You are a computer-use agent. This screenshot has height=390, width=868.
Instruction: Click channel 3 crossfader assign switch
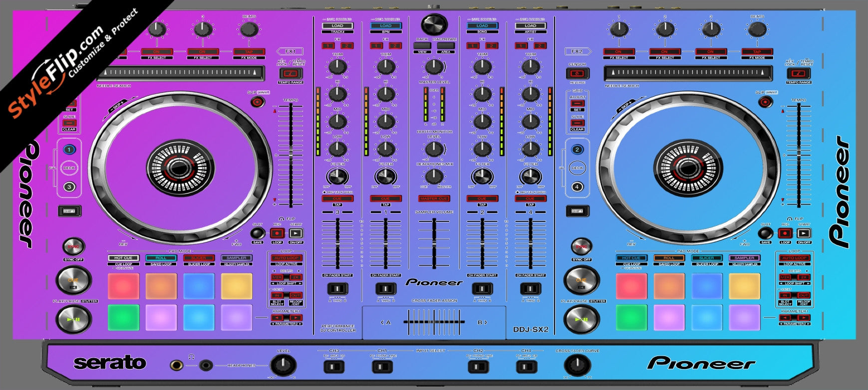(x=337, y=289)
